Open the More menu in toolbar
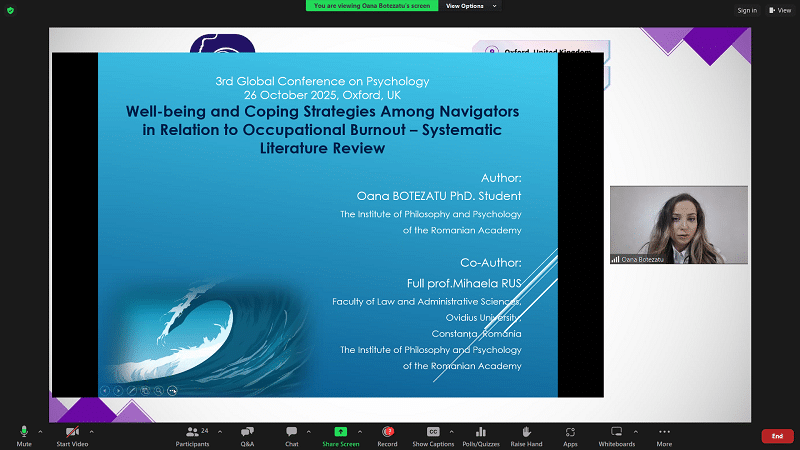This screenshot has width=800, height=450. click(664, 435)
